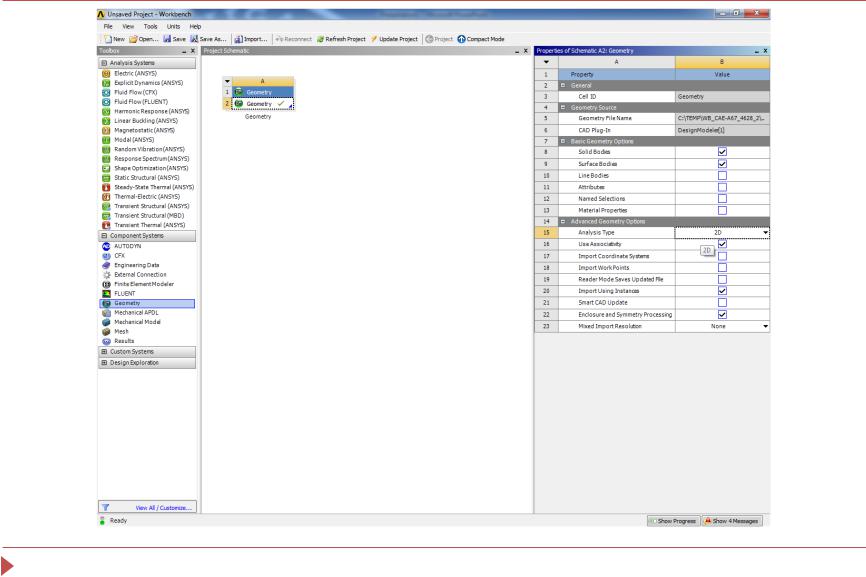
Task: Open the Units menu
Action: click(173, 27)
